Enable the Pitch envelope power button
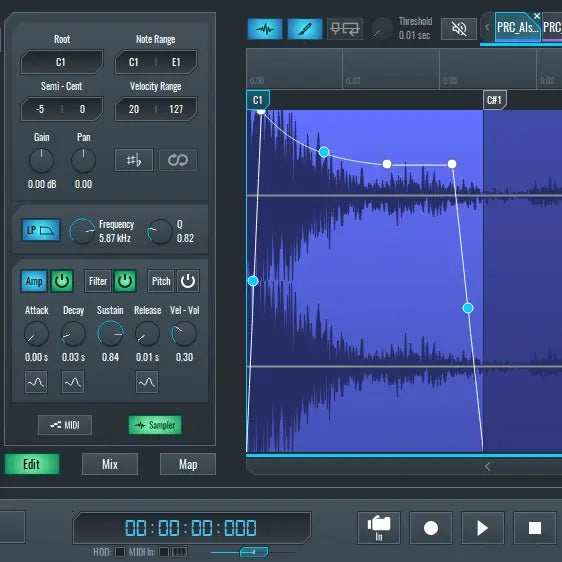This screenshot has height=562, width=562. click(x=188, y=281)
